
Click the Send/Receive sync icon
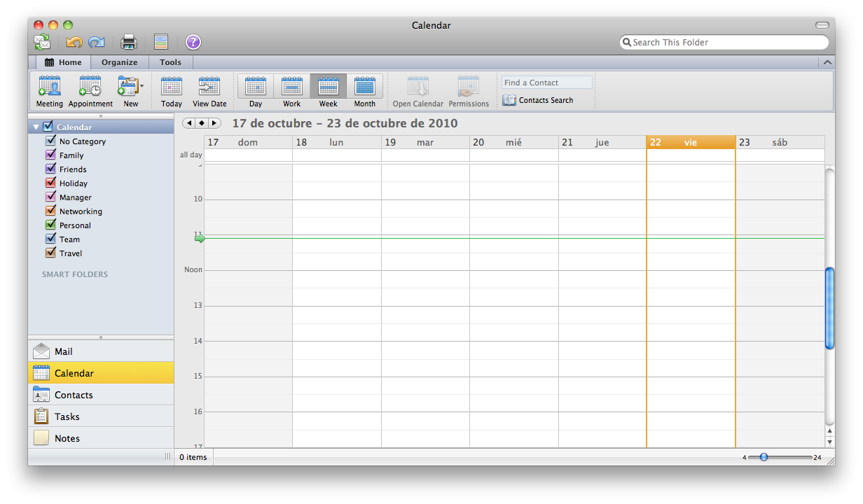tap(42, 42)
